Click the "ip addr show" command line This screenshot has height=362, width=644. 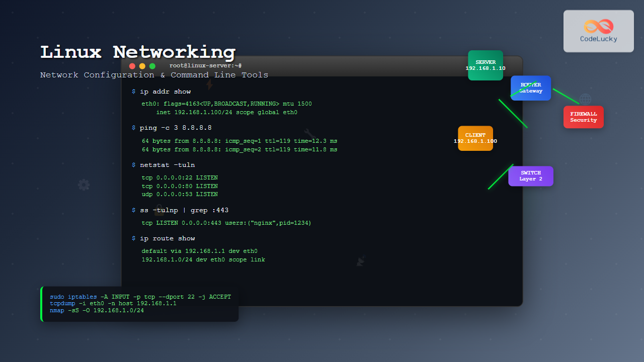pyautogui.click(x=165, y=92)
